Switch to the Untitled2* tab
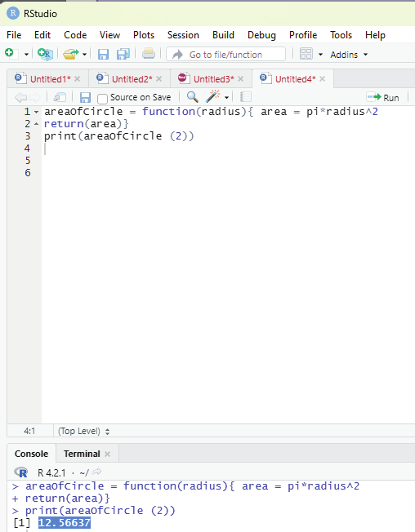The width and height of the screenshot is (415, 532). click(x=132, y=79)
